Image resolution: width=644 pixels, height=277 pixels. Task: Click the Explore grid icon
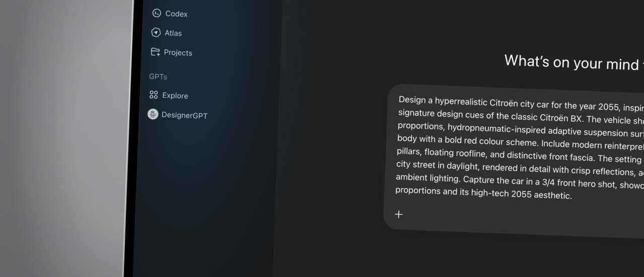[x=154, y=95]
